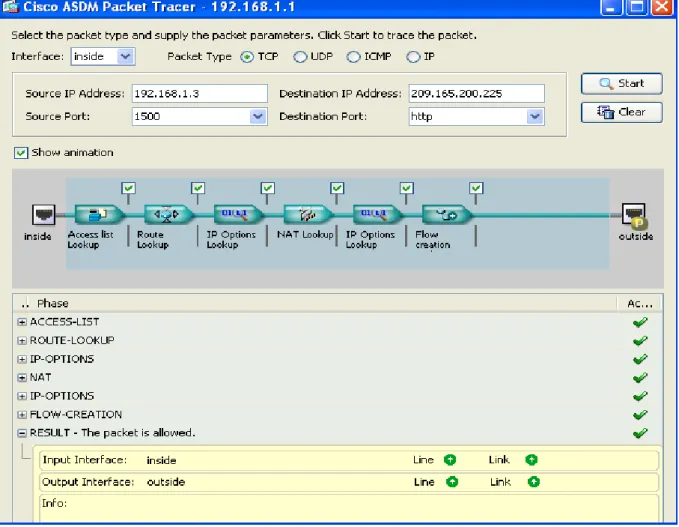Click the inside interface port icon
Screen dimensions: 679x527
[44, 214]
